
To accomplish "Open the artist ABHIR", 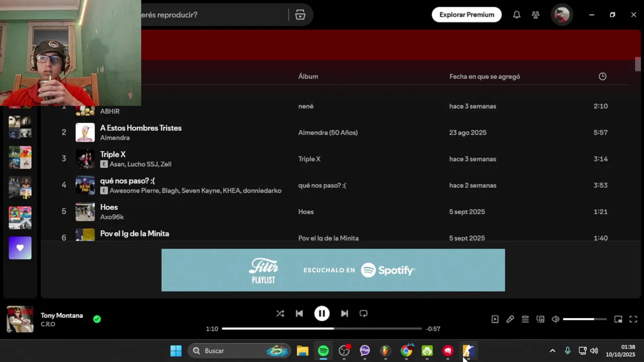I will [x=110, y=111].
